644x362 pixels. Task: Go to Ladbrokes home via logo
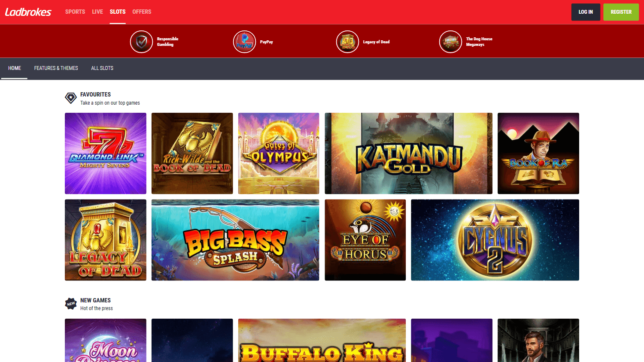point(28,12)
